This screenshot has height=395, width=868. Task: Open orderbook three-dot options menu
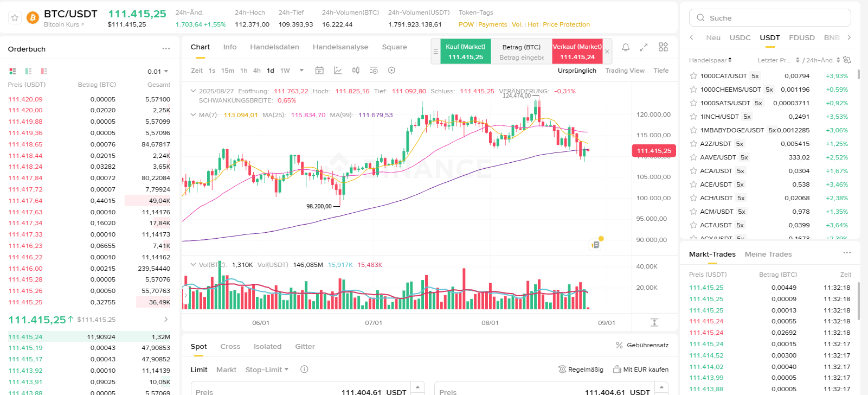tap(166, 48)
